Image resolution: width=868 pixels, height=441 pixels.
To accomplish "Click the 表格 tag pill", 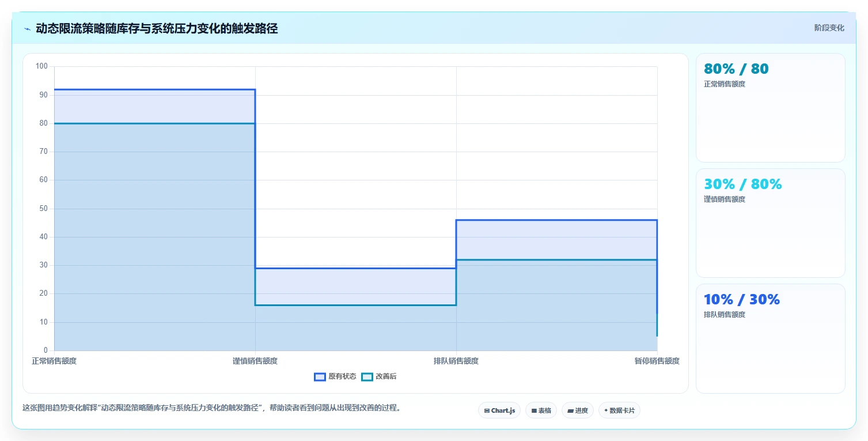I will (x=541, y=410).
